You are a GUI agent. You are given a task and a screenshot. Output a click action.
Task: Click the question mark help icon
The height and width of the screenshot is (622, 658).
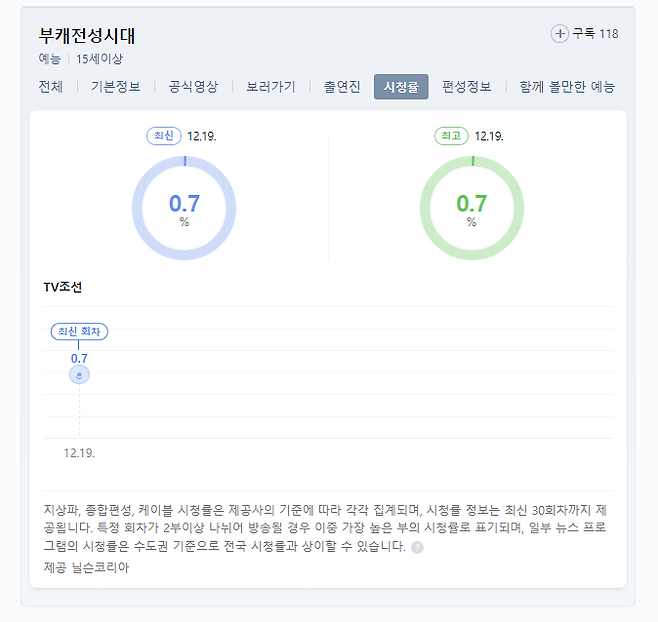coord(417,548)
